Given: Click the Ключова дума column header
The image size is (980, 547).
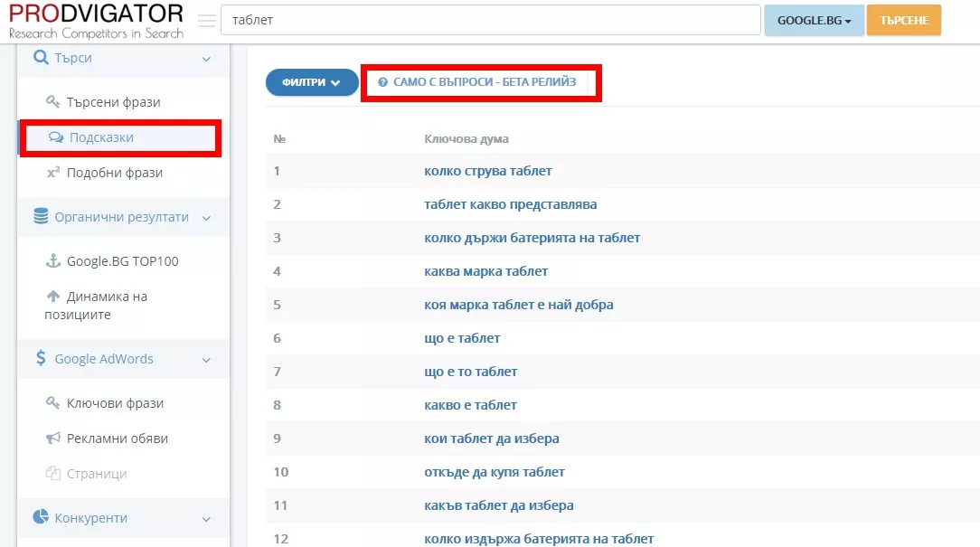Looking at the screenshot, I should [x=466, y=138].
